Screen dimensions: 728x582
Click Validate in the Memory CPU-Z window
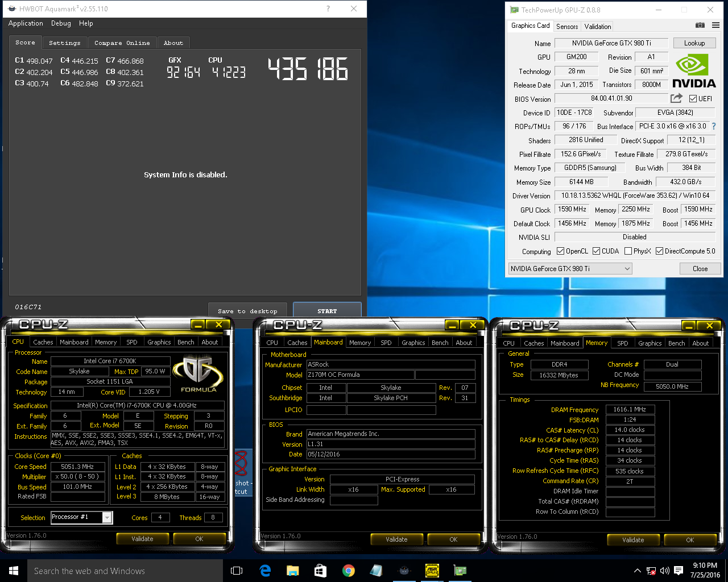point(633,540)
